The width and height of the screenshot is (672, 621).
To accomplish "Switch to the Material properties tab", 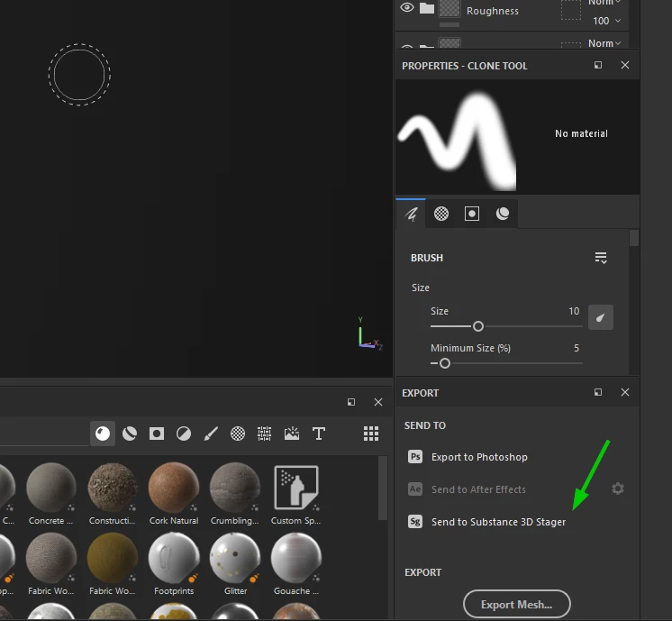I will tap(503, 214).
